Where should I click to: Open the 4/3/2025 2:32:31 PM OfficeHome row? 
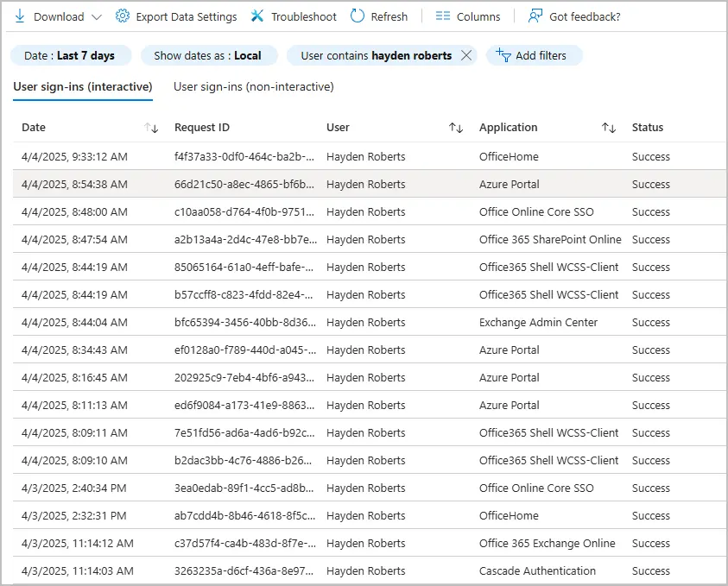point(370,515)
